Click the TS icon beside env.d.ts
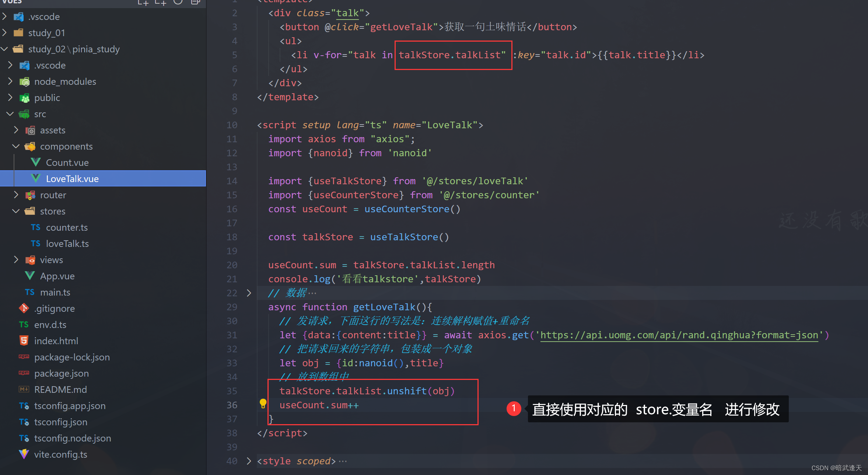The width and height of the screenshot is (868, 475). [24, 325]
